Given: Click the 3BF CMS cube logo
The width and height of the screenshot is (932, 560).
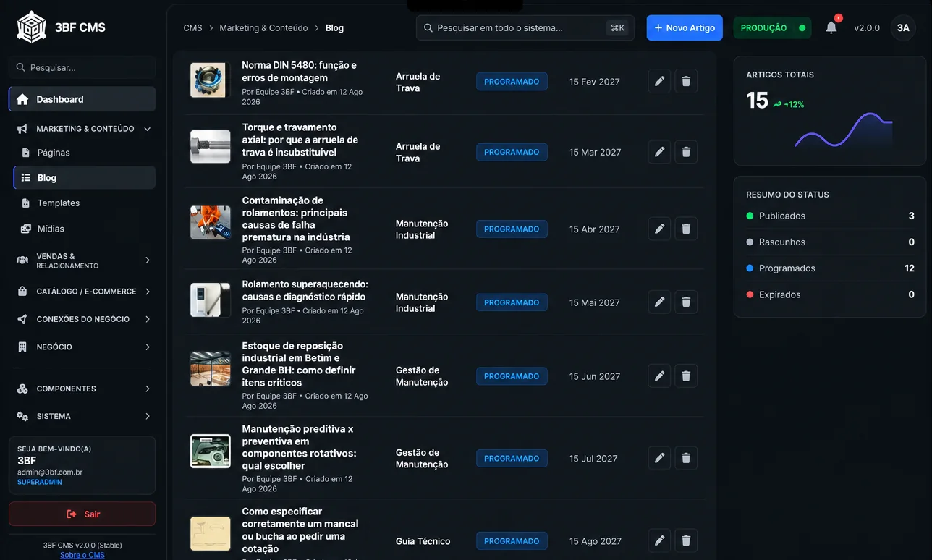Looking at the screenshot, I should click(31, 27).
